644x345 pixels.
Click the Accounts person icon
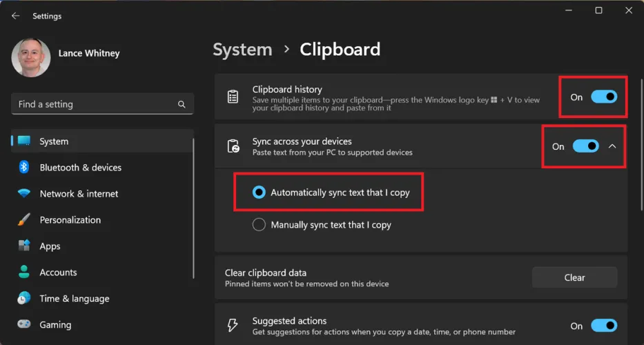pos(24,273)
